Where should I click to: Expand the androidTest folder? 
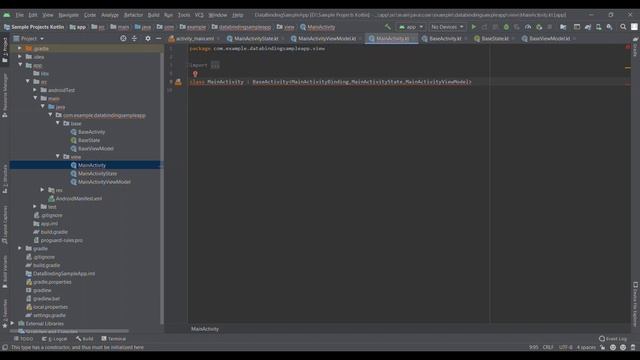point(35,90)
